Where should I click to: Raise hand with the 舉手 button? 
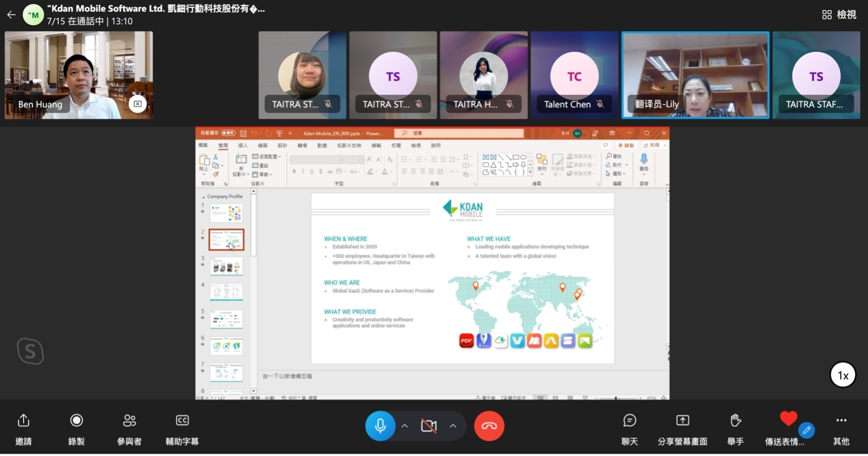(x=736, y=429)
